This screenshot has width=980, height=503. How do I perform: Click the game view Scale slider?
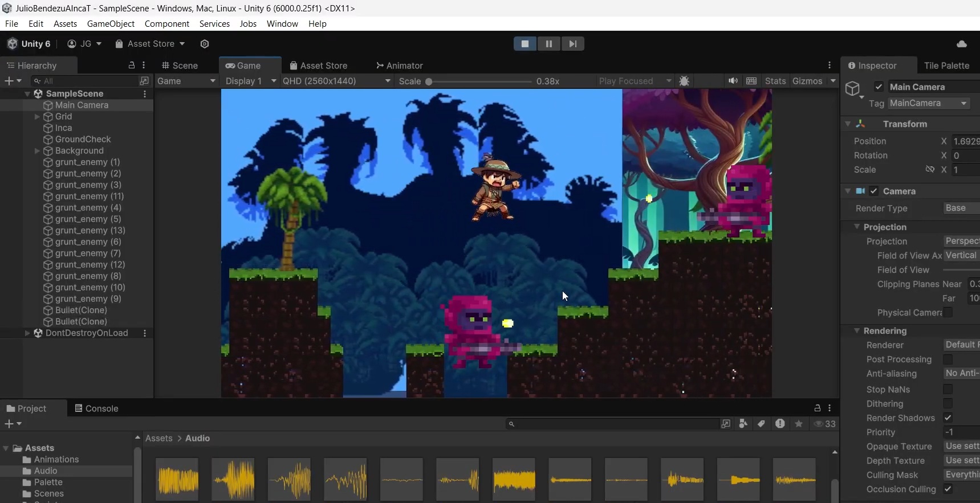(x=479, y=81)
